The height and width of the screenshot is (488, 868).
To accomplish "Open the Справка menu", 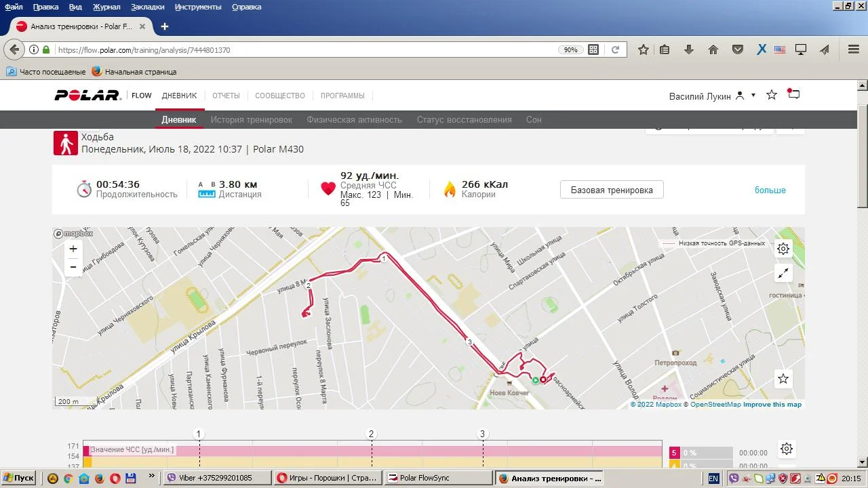I will [x=246, y=7].
